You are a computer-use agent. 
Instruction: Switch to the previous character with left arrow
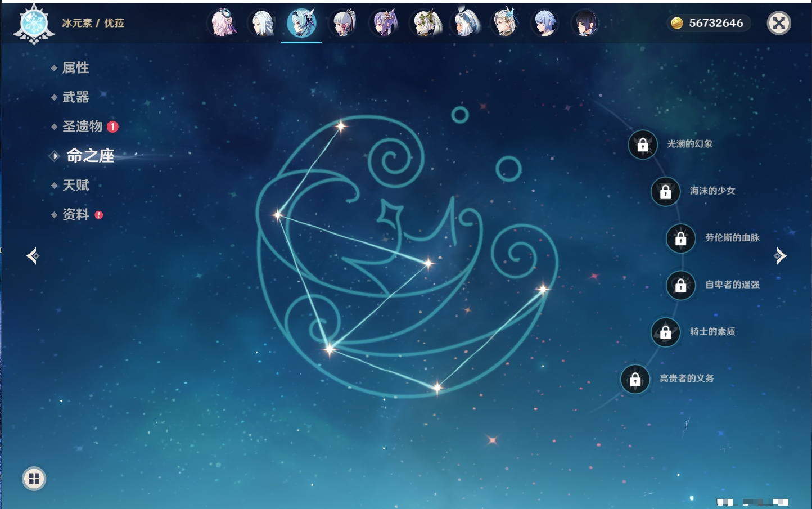[33, 256]
